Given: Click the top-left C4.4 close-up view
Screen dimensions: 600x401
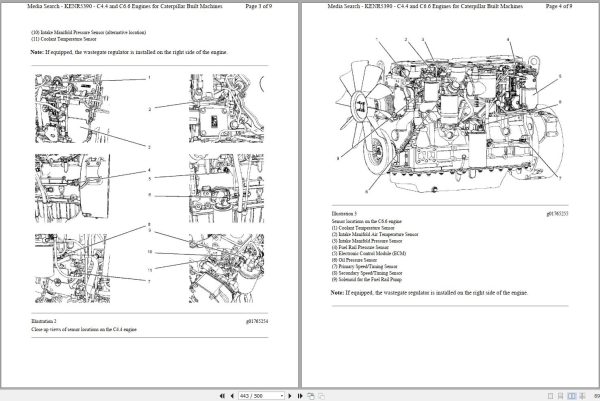Looking at the screenshot, I should pyautogui.click(x=72, y=108).
